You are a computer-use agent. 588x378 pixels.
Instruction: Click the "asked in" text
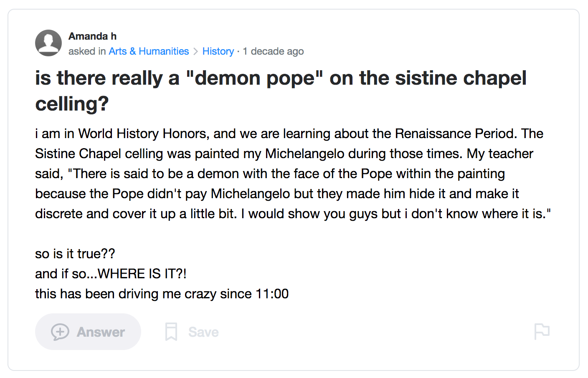tap(87, 51)
